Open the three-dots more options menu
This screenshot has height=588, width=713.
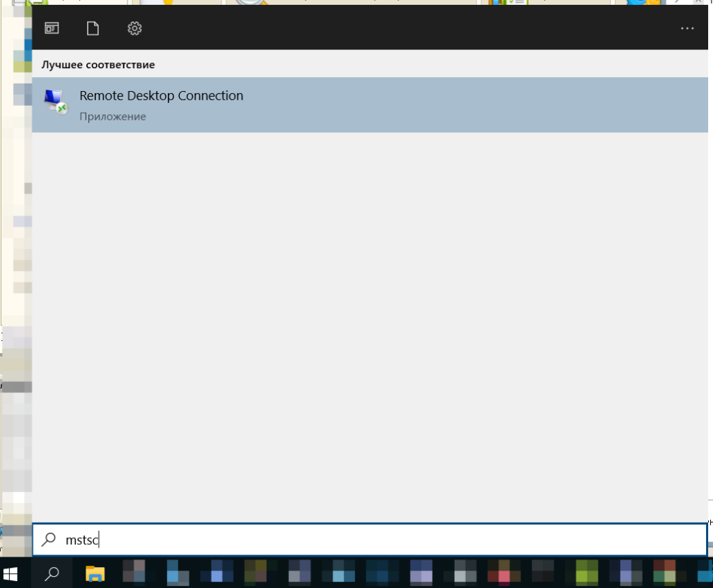click(687, 29)
